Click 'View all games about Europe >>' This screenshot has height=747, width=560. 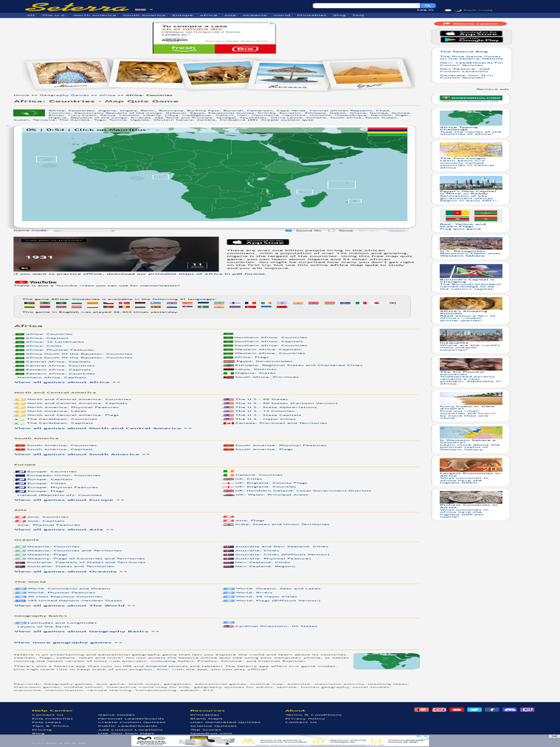[x=69, y=500]
